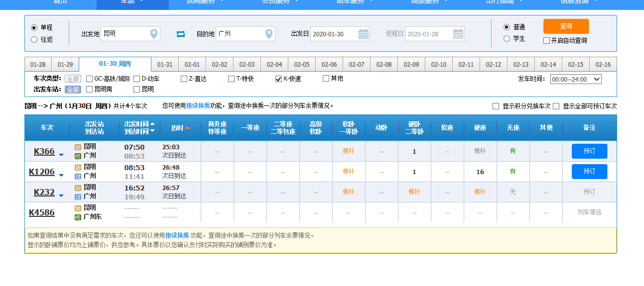This screenshot has height=286, width=644.
Task: Check 昆明南 departure station
Action: [89, 90]
